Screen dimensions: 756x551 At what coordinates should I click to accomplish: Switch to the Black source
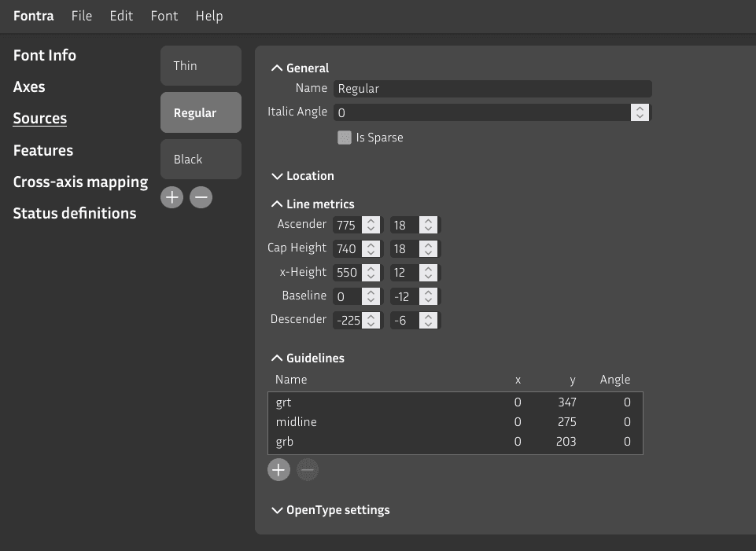200,159
